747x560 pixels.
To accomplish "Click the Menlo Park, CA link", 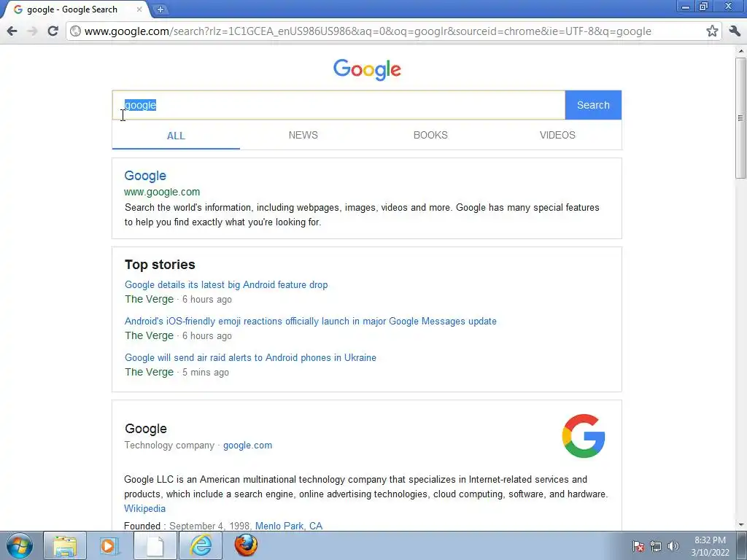I will tap(289, 526).
